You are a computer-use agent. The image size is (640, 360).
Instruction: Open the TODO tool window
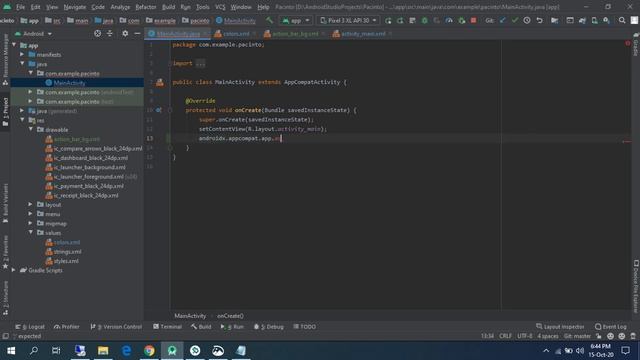coord(304,327)
